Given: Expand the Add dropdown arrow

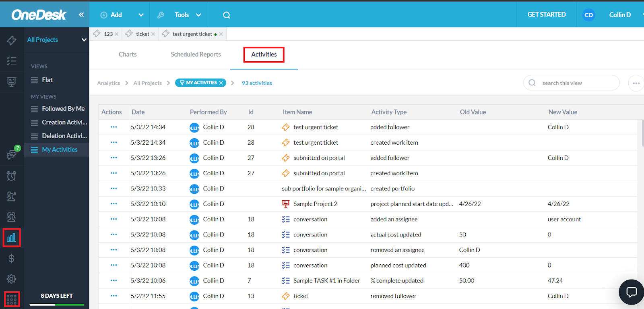Looking at the screenshot, I should (x=141, y=15).
